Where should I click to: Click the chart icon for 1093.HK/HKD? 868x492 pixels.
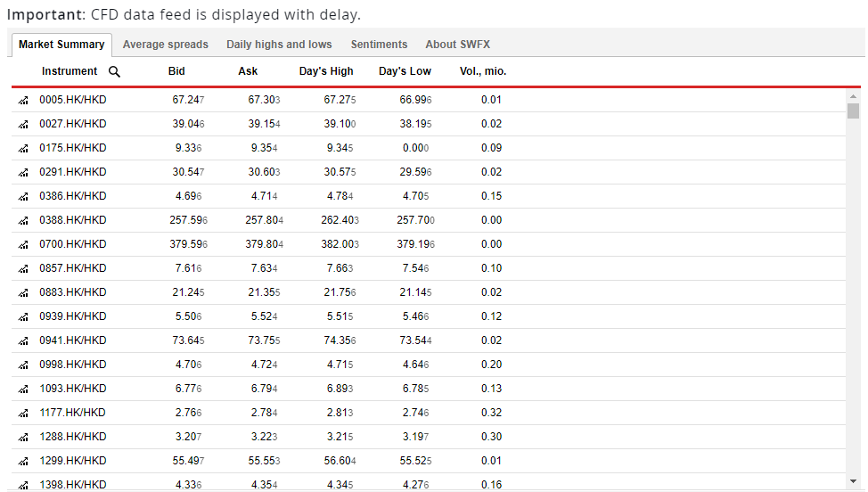click(23, 389)
